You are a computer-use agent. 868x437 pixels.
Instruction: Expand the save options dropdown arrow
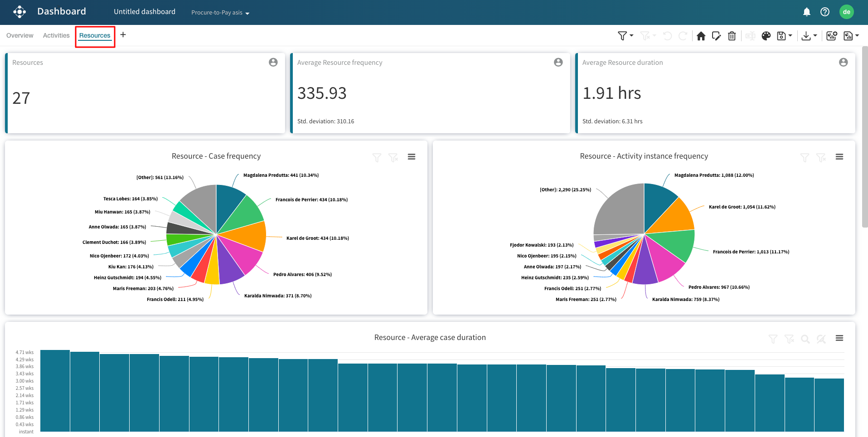coord(790,35)
